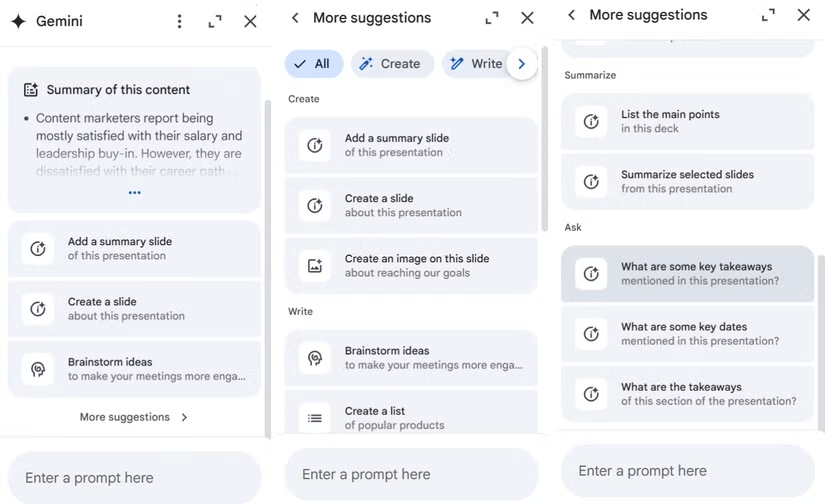825x504 pixels.
Task: Click the image icon for Create an image
Action: (315, 265)
